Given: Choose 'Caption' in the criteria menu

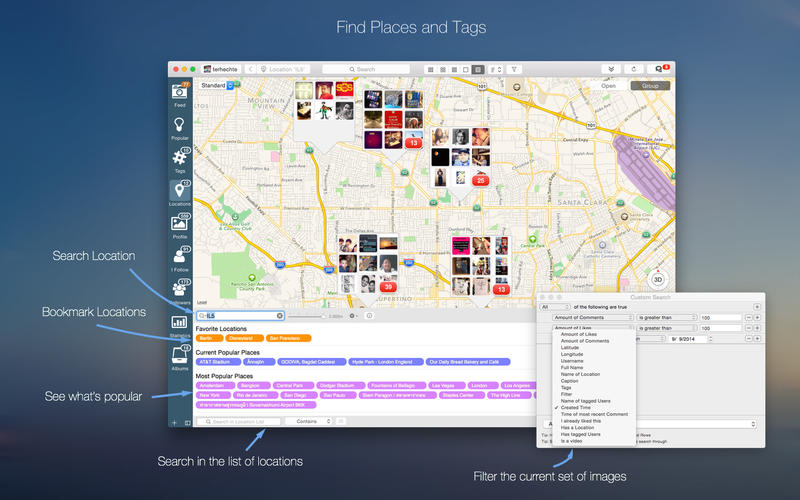Looking at the screenshot, I should [570, 381].
